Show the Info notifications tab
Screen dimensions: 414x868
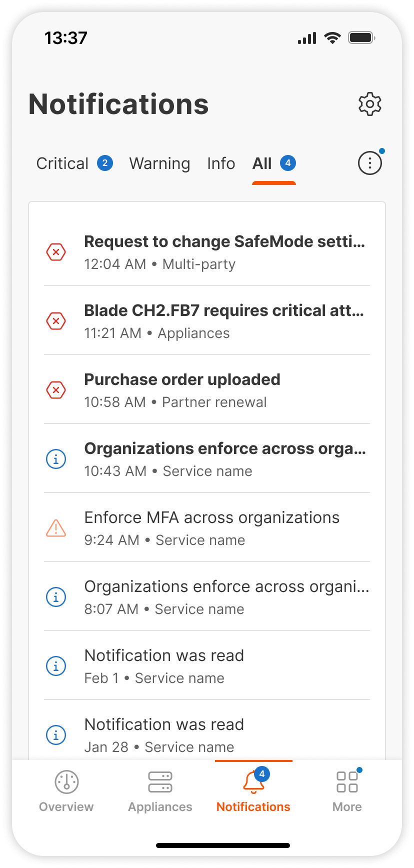[x=221, y=163]
